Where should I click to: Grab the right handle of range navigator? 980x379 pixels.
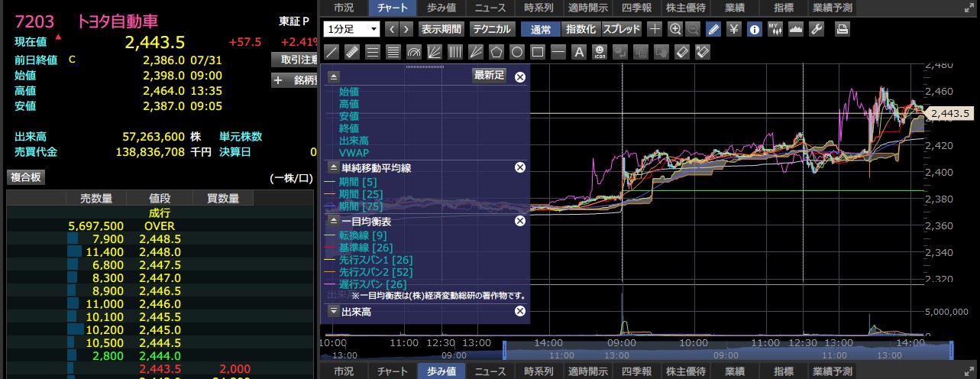click(x=952, y=350)
